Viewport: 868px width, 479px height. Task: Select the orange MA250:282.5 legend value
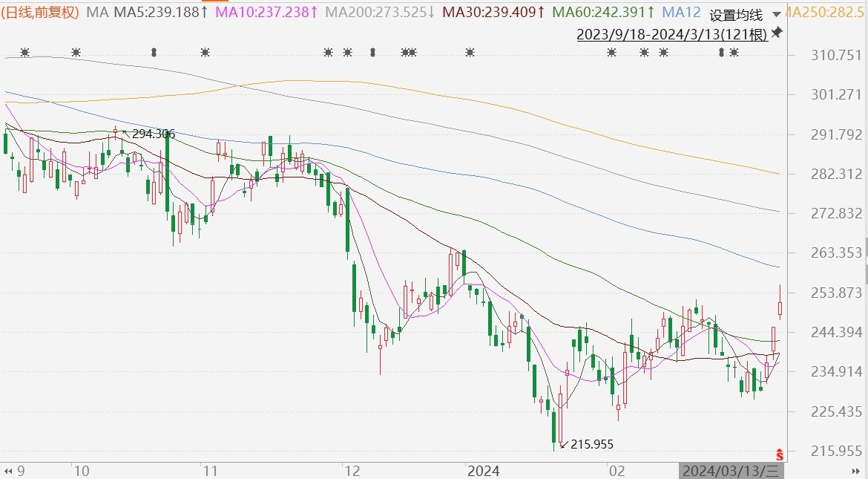[x=825, y=12]
